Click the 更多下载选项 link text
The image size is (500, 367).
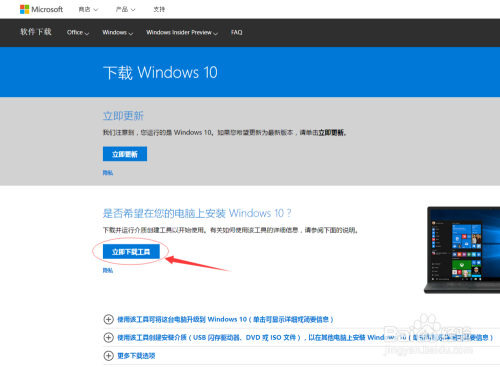point(136,356)
